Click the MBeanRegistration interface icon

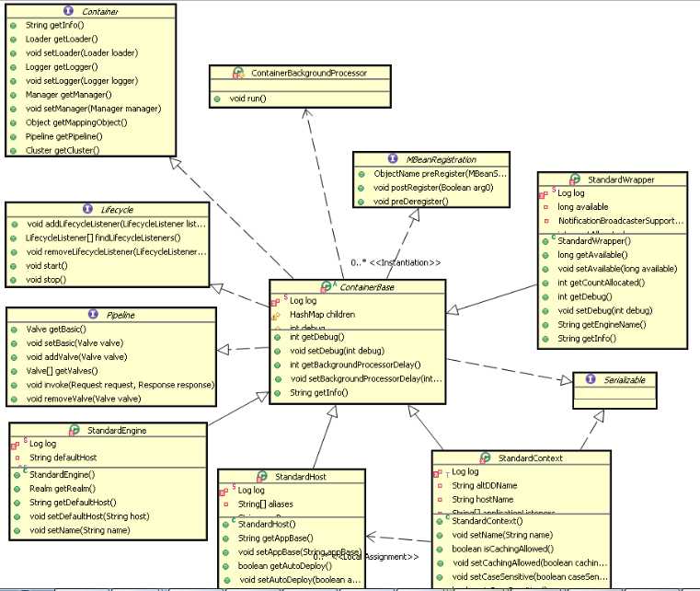point(393,158)
